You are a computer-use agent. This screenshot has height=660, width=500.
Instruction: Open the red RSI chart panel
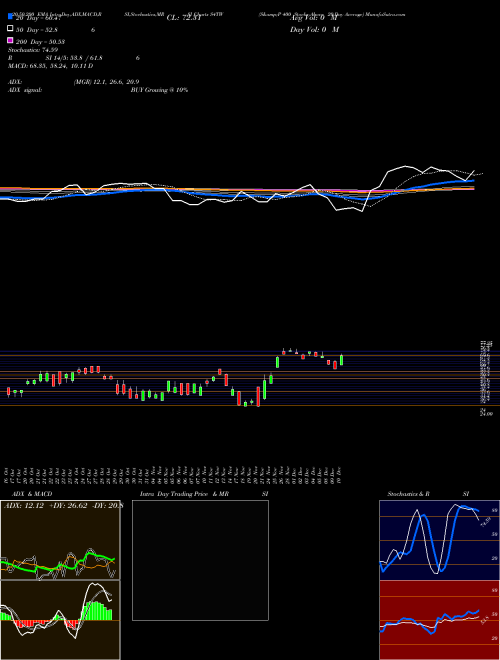(439, 620)
